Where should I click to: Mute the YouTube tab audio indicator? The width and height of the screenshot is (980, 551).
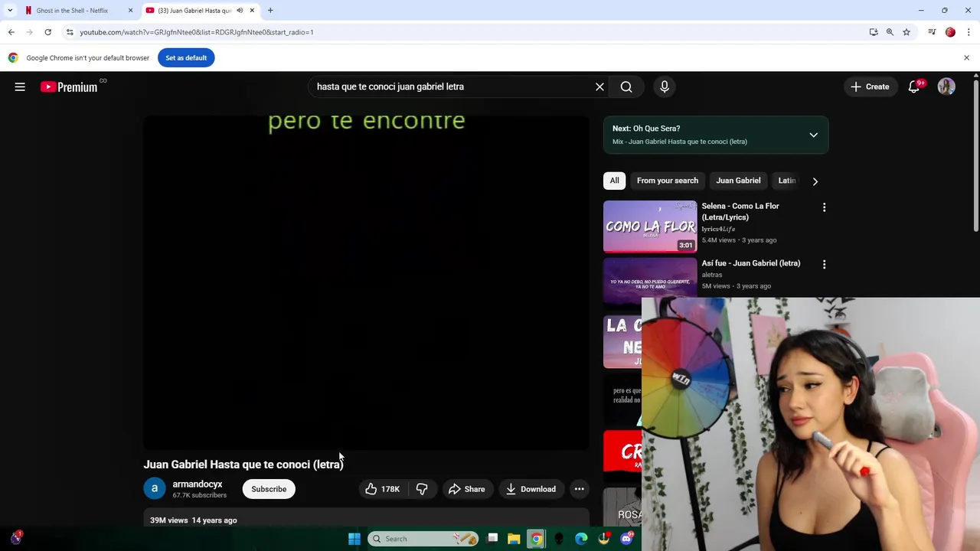[x=240, y=10]
